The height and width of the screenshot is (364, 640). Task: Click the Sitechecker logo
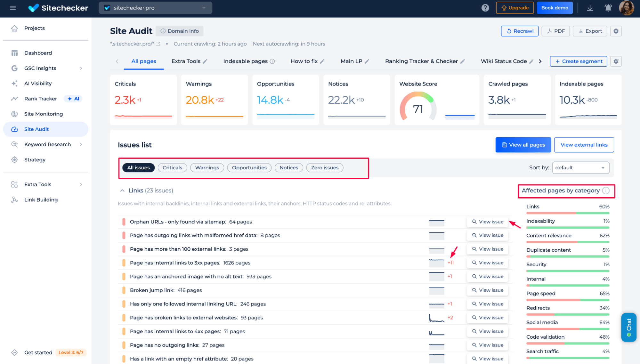pos(58,8)
